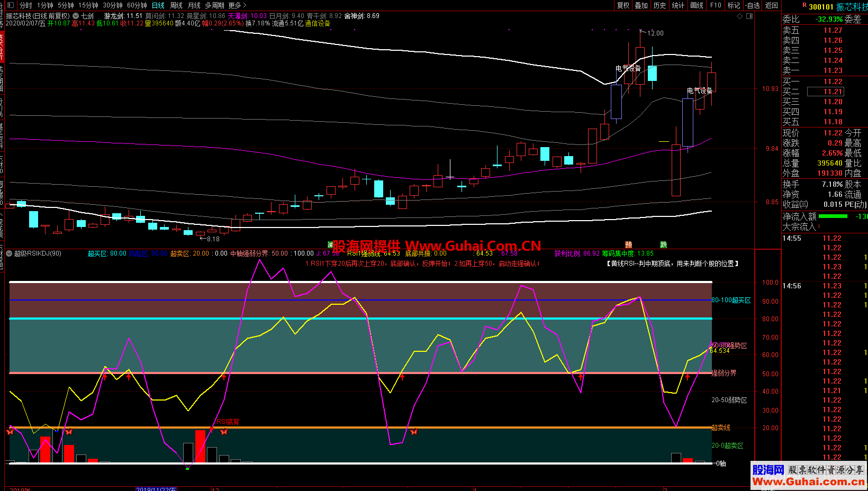Click the 80-100超买区 zone label
Image resolution: width=868 pixels, height=491 pixels.
pos(731,300)
